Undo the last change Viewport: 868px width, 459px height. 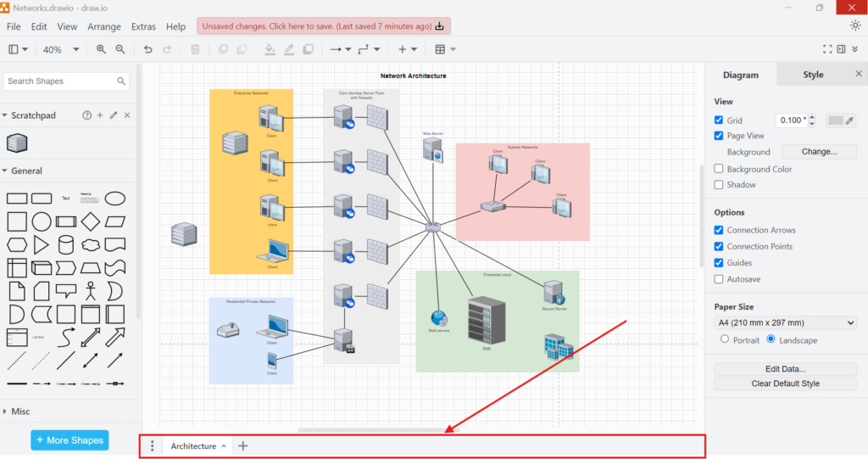[148, 49]
